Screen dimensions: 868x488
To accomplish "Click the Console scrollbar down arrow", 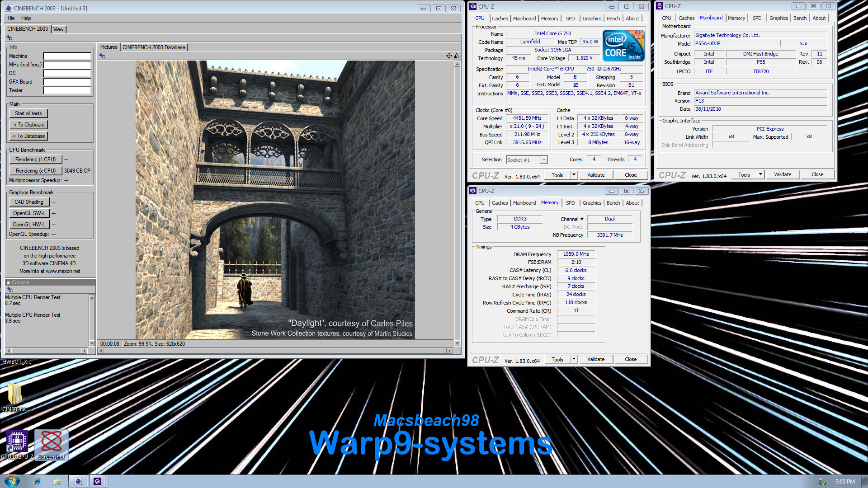I will 92,343.
